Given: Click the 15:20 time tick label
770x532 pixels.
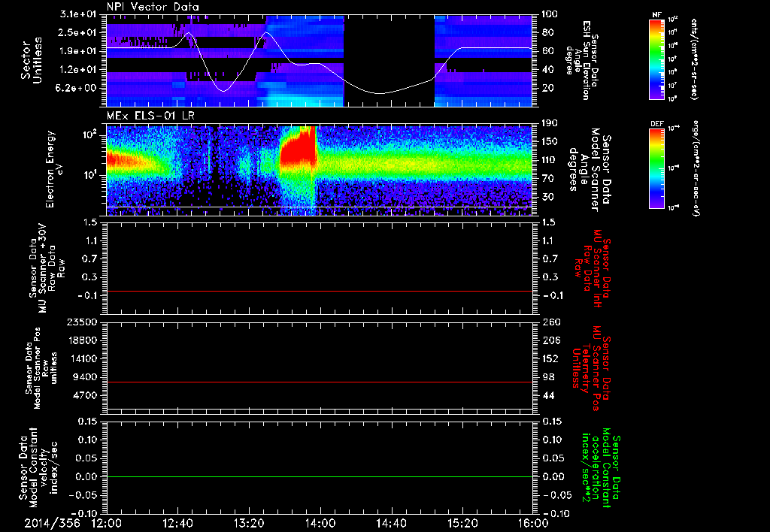Looking at the screenshot, I should [462, 524].
